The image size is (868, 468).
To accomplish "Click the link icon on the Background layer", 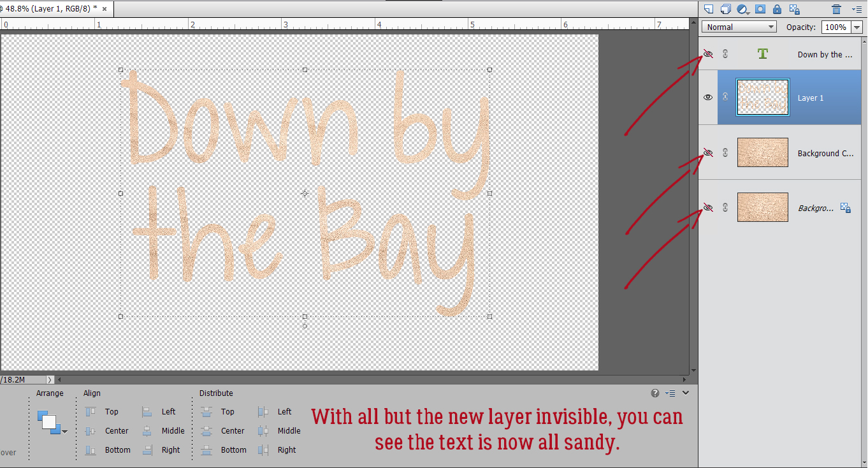I will [725, 208].
